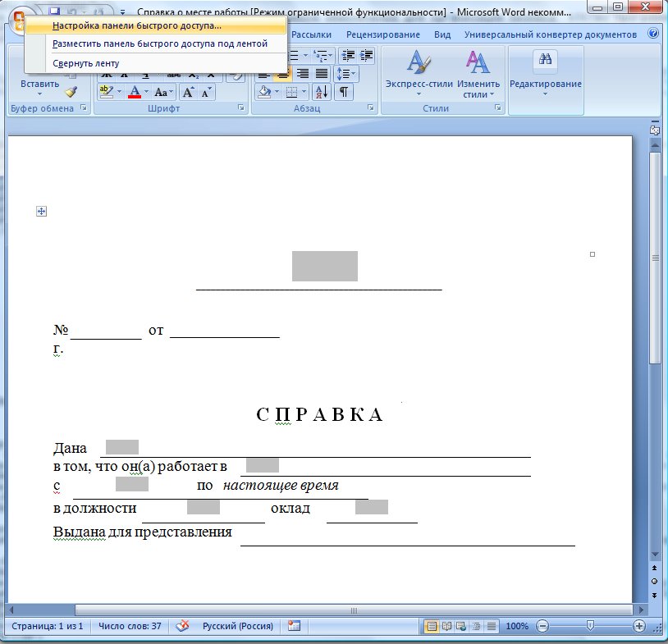The width and height of the screenshot is (668, 644).
Task: Open Вставить paste dropdown arrow
Action: click(x=39, y=94)
